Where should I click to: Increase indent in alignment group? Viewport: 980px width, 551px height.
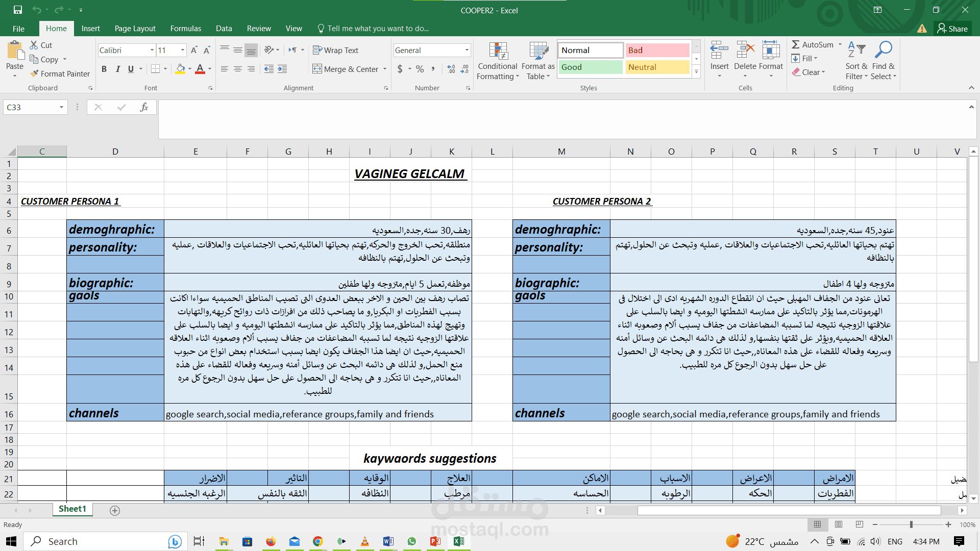tap(282, 69)
